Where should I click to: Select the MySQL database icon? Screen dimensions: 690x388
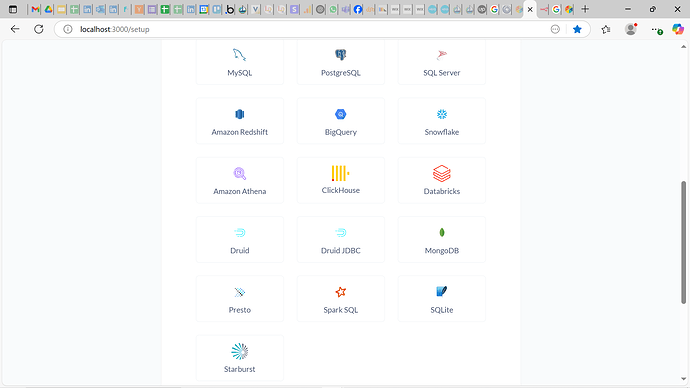click(x=239, y=55)
